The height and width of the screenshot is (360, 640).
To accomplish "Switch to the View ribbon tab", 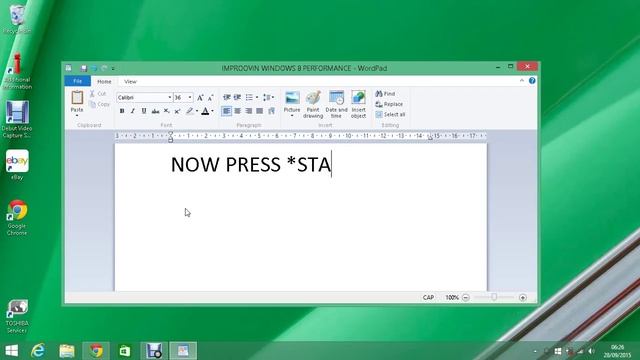I will (130, 82).
